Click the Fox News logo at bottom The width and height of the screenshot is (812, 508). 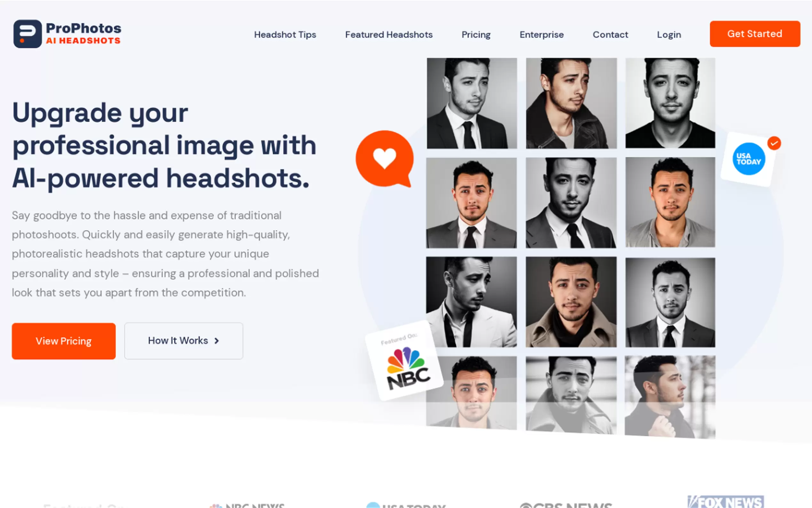coord(725,502)
